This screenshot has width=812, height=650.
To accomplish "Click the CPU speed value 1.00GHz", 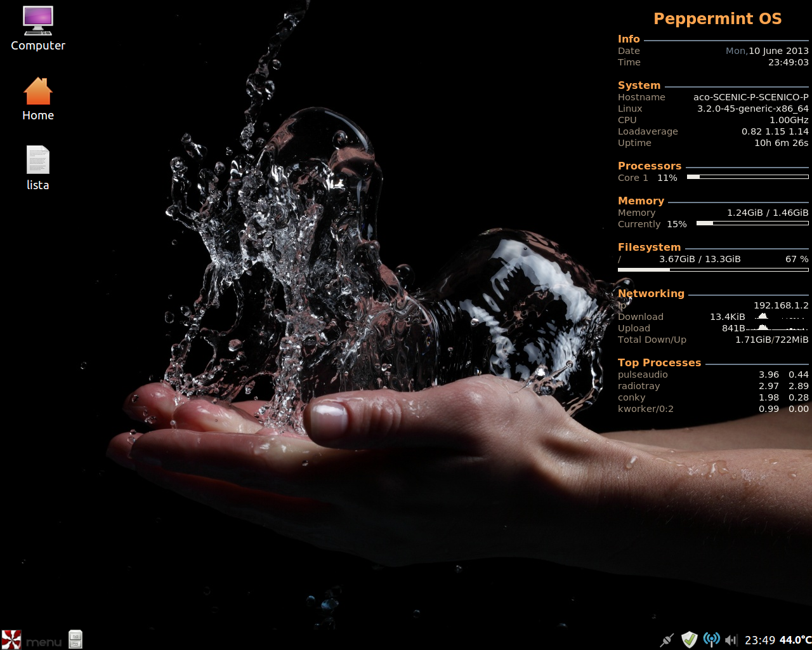I will click(789, 120).
